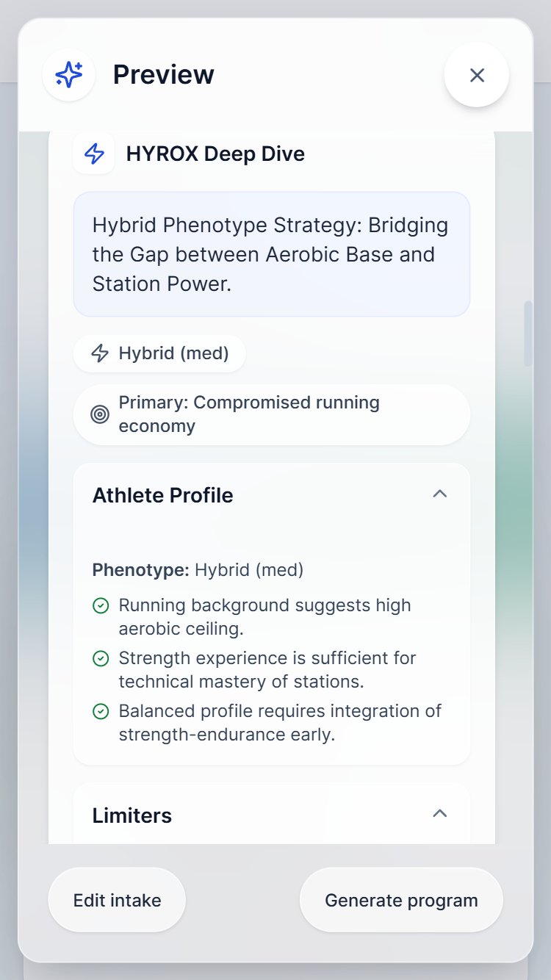Click check icon next to Strength experience
551x980 pixels.
pos(101,659)
